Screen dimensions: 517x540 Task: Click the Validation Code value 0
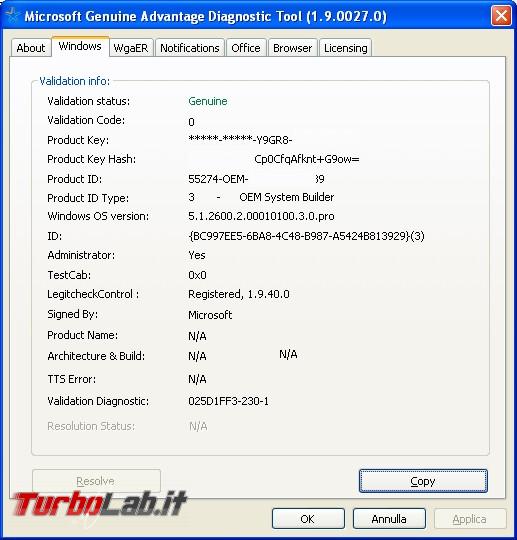point(192,122)
